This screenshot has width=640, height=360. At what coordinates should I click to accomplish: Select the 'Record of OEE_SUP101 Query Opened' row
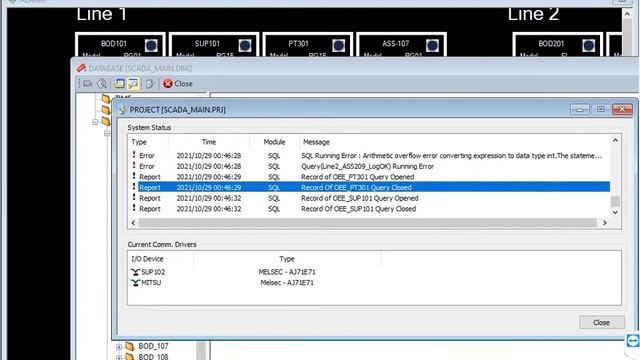[369, 198]
